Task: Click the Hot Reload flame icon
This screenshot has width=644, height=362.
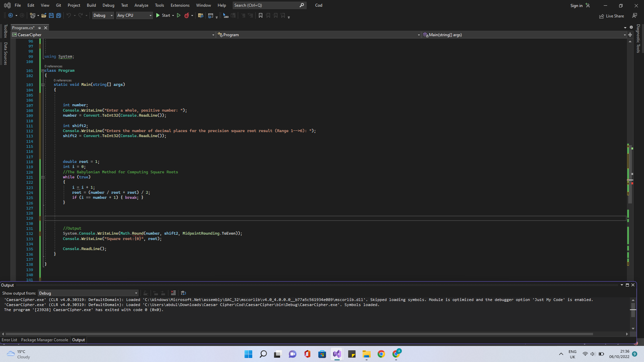Action: pos(187,15)
